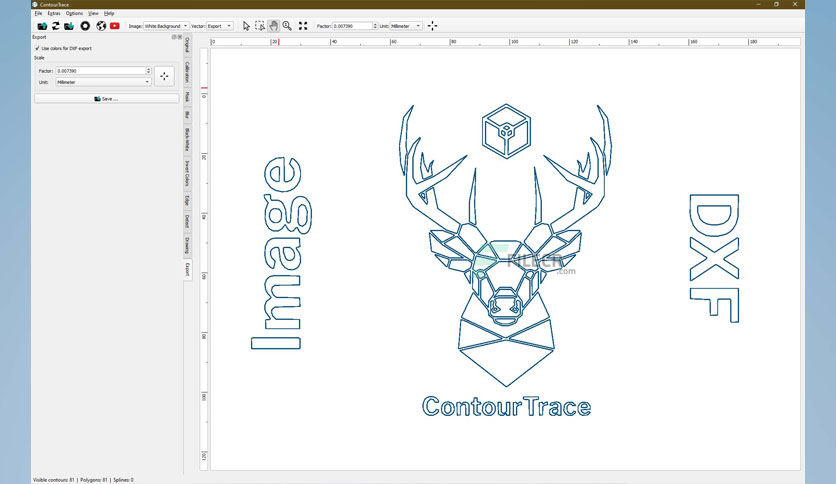The width and height of the screenshot is (836, 484).
Task: Click the cube logo outline in canvas
Action: pyautogui.click(x=507, y=131)
